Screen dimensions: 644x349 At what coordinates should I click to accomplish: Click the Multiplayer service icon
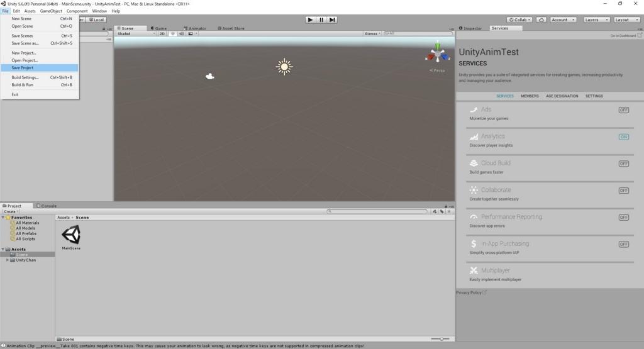474,270
